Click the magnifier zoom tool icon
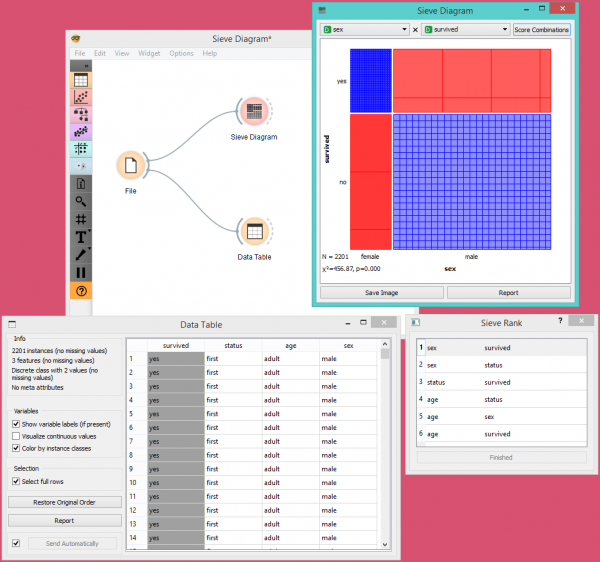This screenshot has height=562, width=600. [81, 202]
